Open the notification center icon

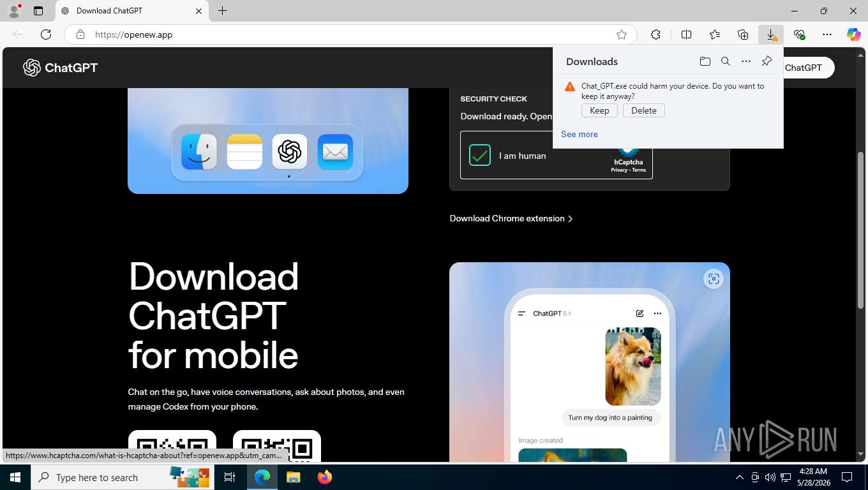847,477
